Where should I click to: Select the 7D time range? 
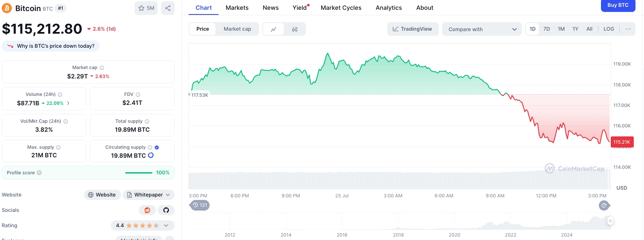click(x=546, y=29)
